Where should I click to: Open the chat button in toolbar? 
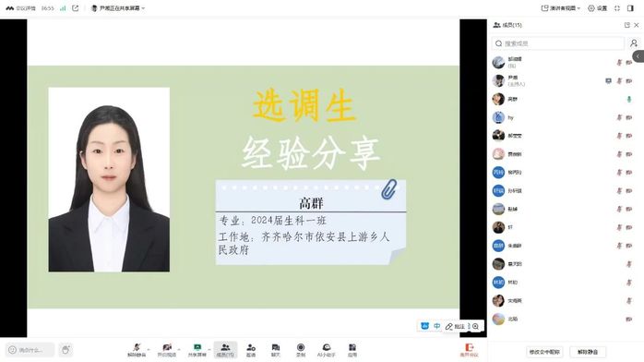[276, 350]
